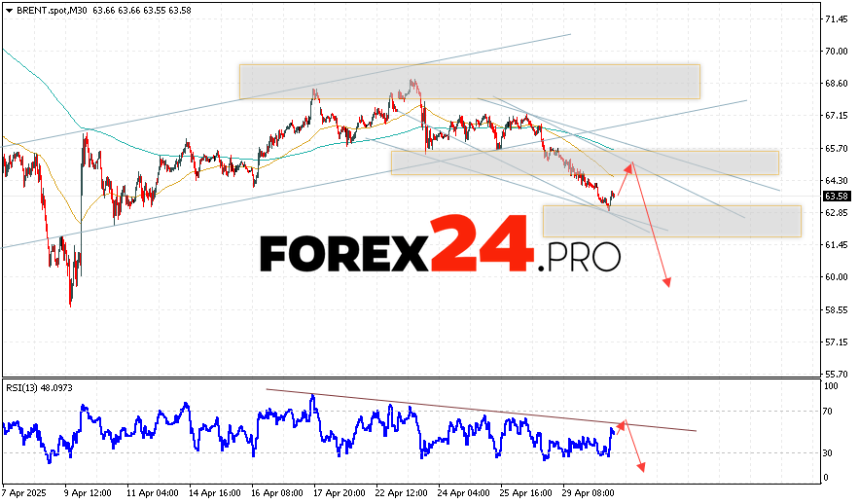Click the 7 Apr 2025 date label

[x=24, y=492]
